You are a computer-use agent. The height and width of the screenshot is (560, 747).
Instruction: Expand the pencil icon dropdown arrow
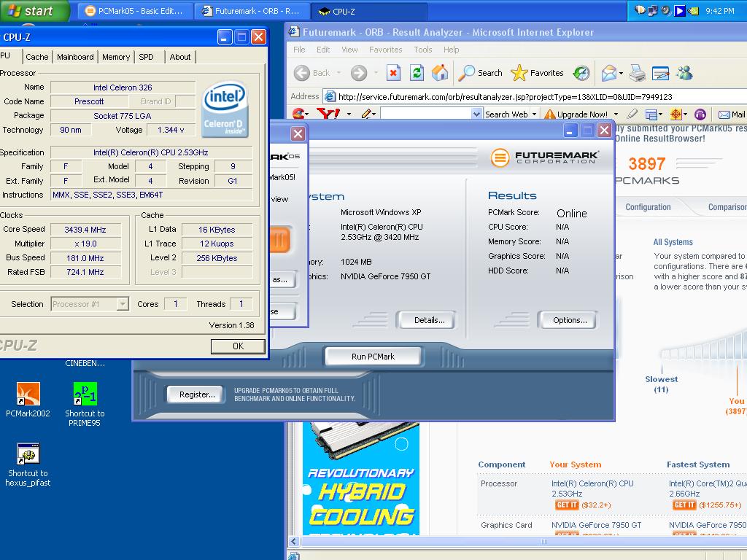tap(374, 114)
